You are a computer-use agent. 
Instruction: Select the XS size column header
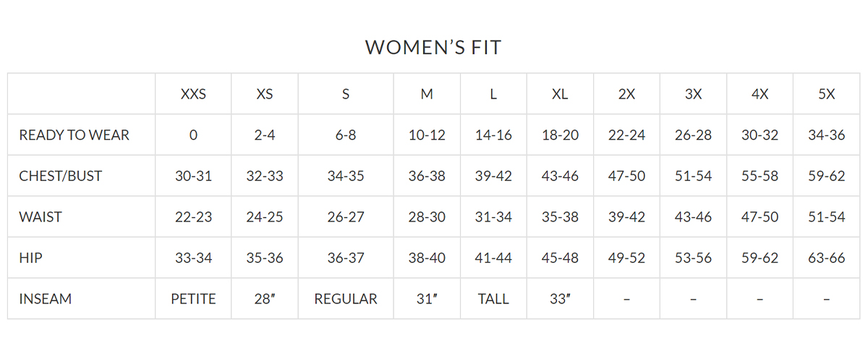coord(265,94)
